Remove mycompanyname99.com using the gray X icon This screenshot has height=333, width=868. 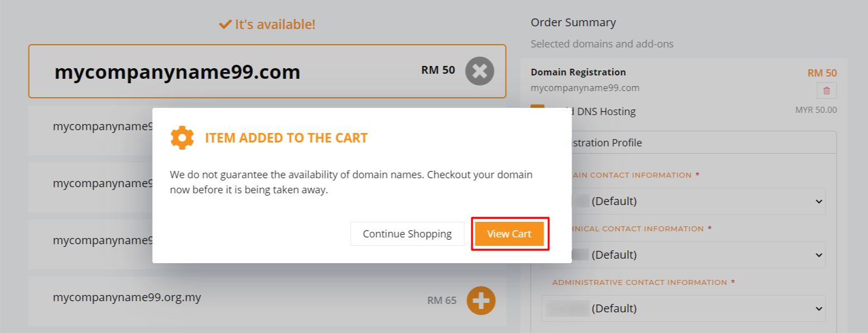pos(480,71)
